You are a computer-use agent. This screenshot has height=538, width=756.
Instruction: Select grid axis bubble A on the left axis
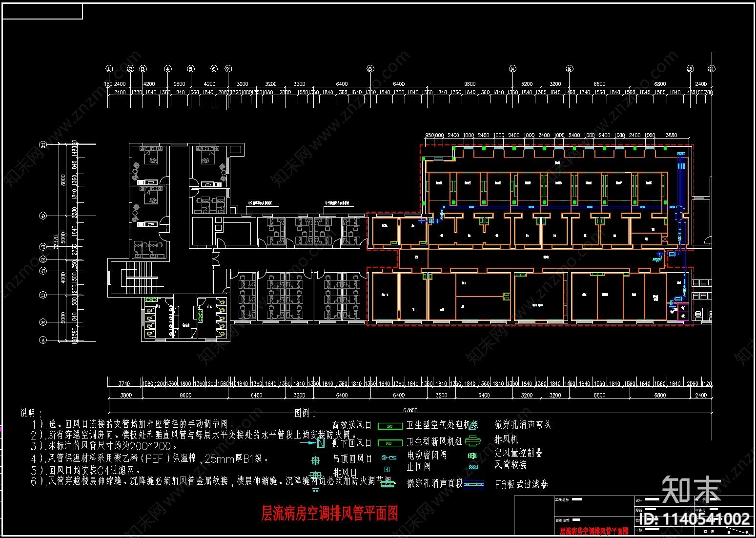pyautogui.click(x=43, y=340)
